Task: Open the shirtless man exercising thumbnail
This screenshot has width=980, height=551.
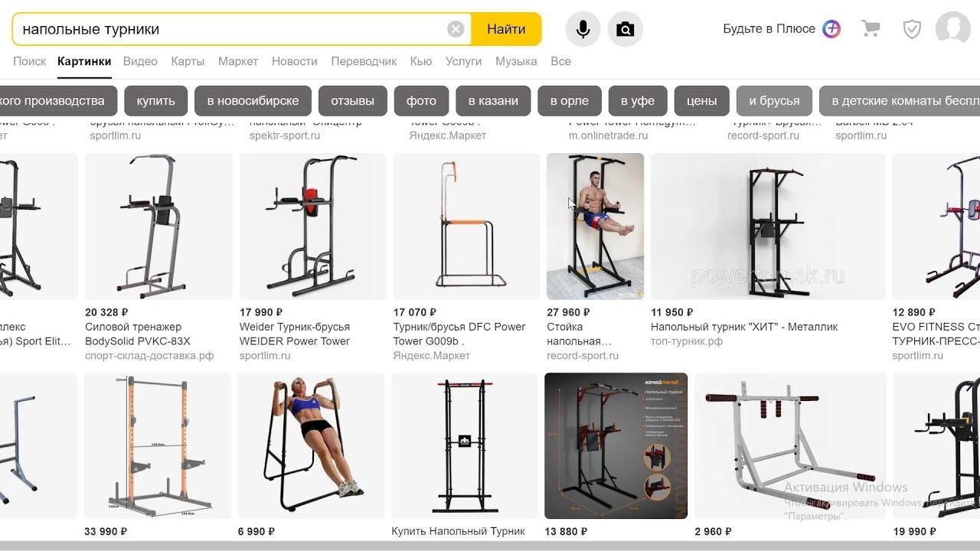Action: [x=595, y=227]
